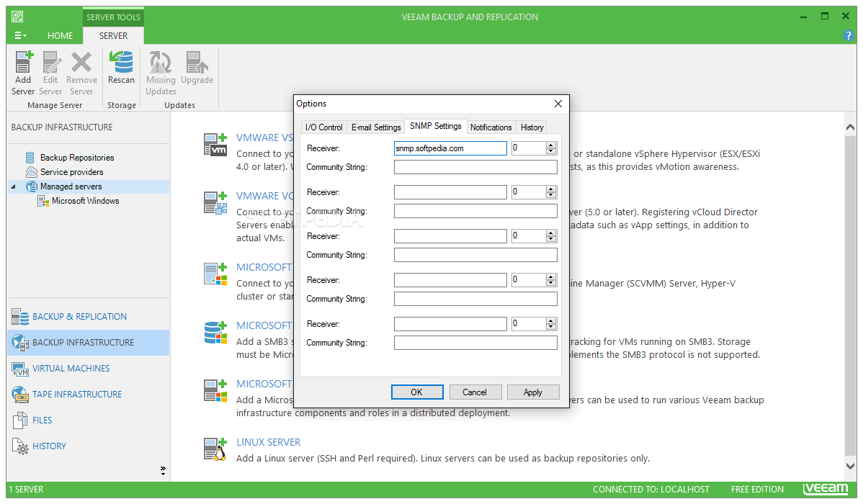This screenshot has width=863, height=504.
Task: Increase the fifth receiver port value
Action: point(551,321)
